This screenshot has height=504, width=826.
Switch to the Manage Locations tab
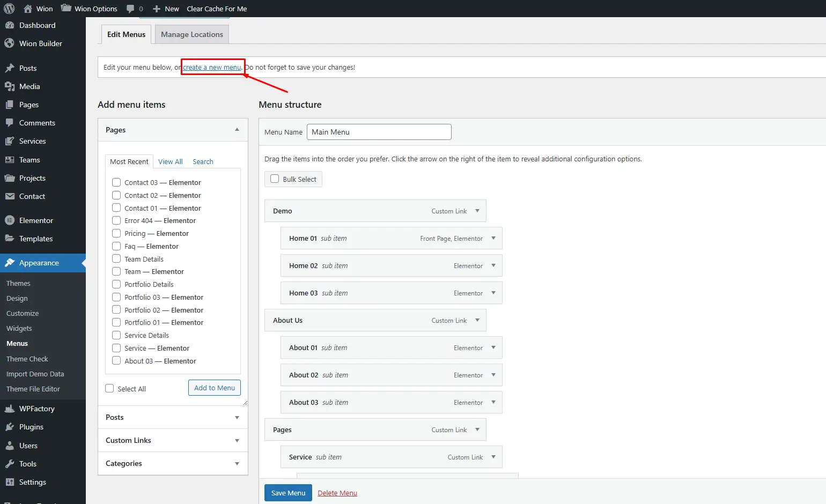pos(192,34)
